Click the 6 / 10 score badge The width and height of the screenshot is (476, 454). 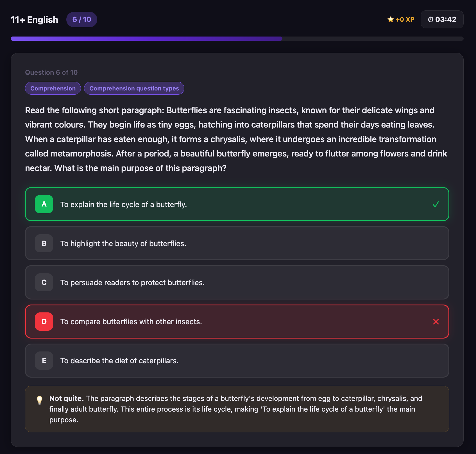(x=81, y=19)
